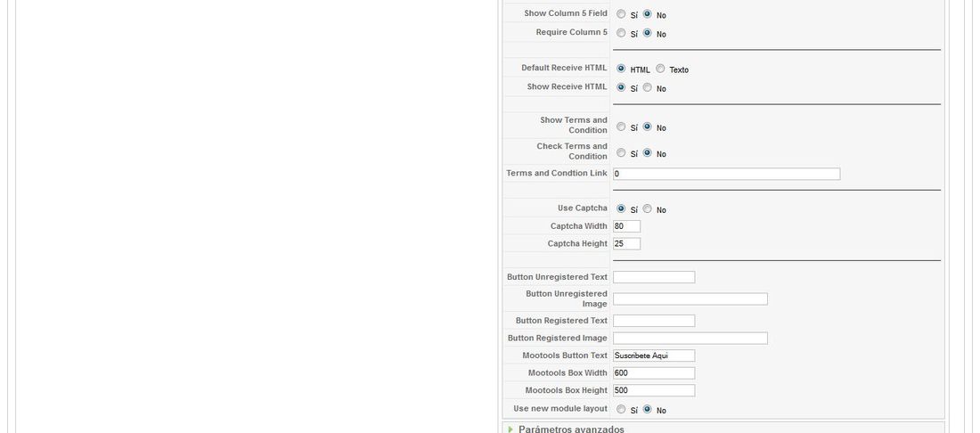Screen dimensions: 980x433
Task: Disable Use Captcha with No
Action: point(647,208)
